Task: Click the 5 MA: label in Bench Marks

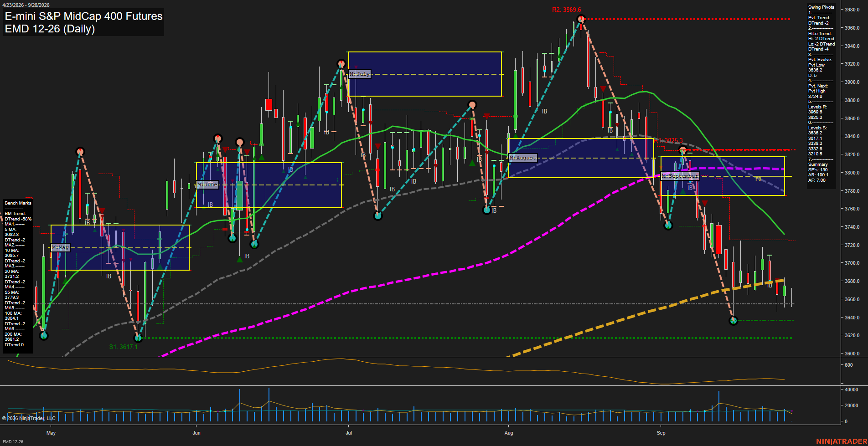Action: click(10, 230)
